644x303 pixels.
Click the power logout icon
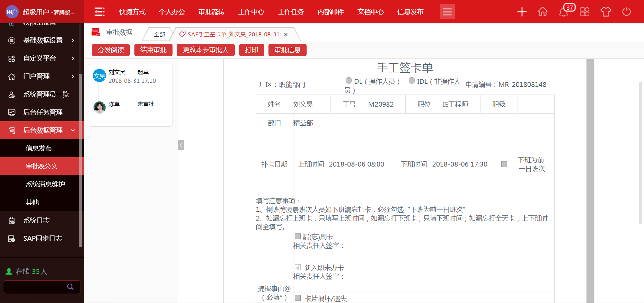tap(626, 12)
